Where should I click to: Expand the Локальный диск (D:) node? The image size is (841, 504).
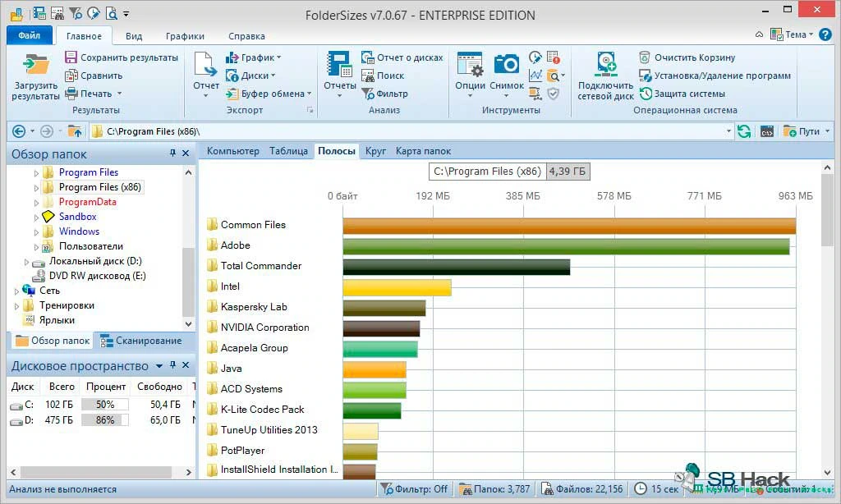click(26, 262)
